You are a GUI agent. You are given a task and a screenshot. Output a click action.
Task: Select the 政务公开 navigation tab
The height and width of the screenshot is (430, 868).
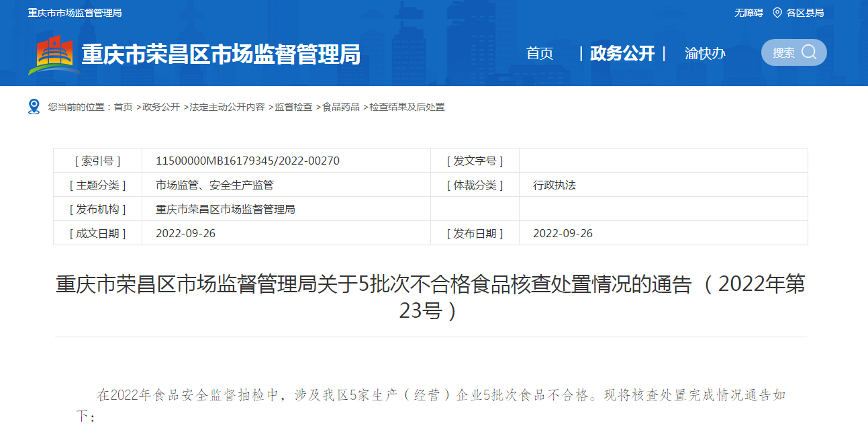[x=622, y=54]
